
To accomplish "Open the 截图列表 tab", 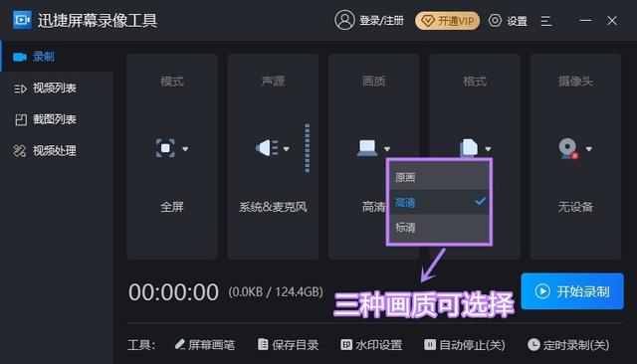I will coord(57,119).
